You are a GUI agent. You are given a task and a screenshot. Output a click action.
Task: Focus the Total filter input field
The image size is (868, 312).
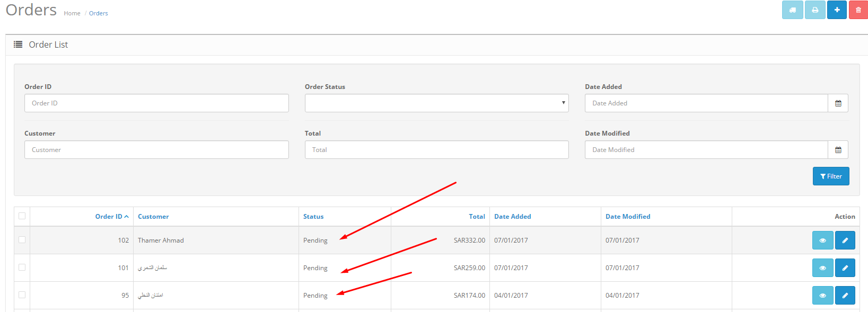point(436,150)
